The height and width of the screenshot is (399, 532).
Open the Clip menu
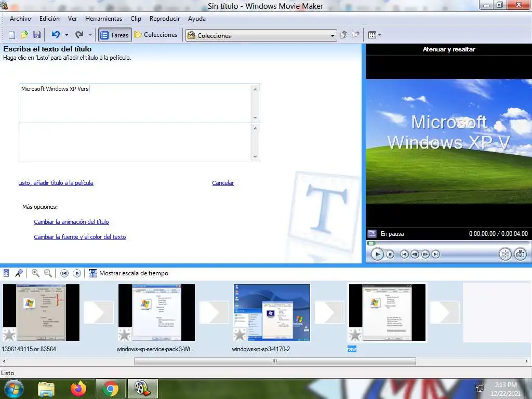pos(136,19)
